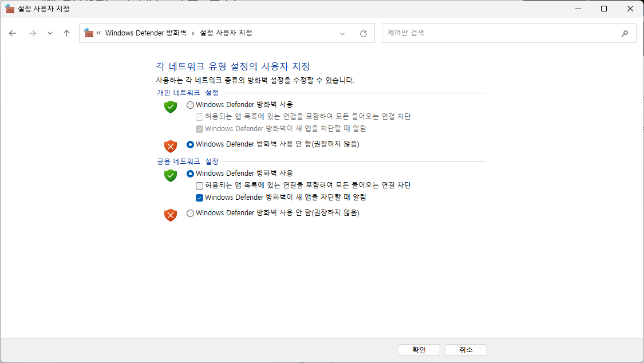644x363 pixels.
Task: Turn off firewall for public network
Action: coord(190,213)
